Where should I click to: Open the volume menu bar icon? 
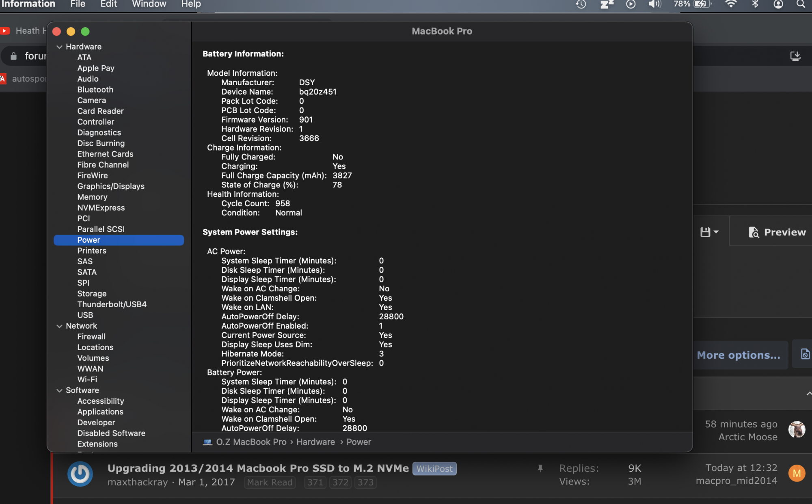point(654,4)
